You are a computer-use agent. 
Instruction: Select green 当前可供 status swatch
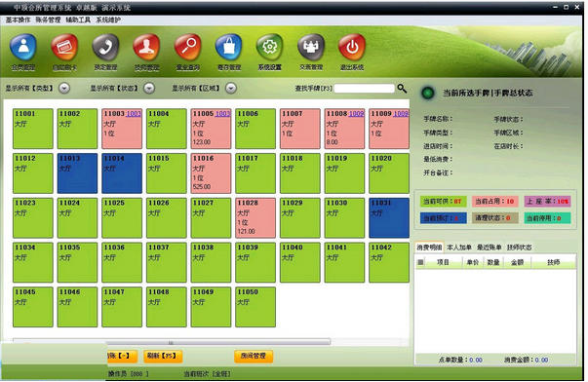[x=443, y=202]
